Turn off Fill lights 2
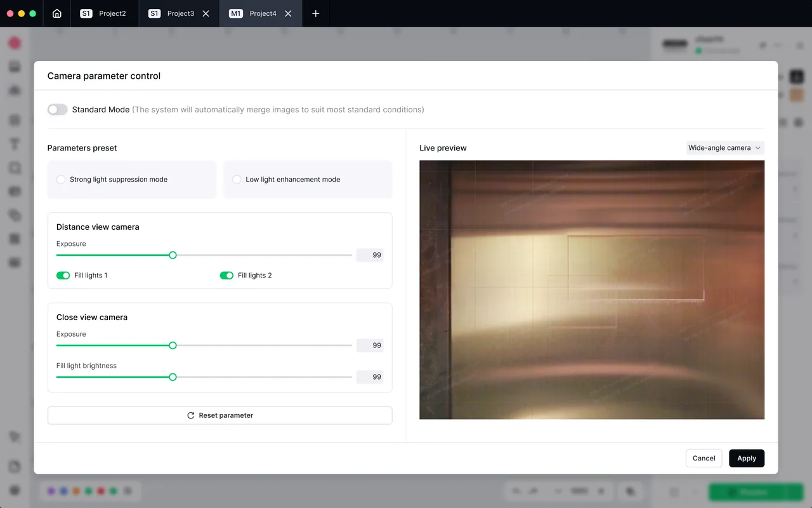This screenshot has height=508, width=812. tap(226, 276)
